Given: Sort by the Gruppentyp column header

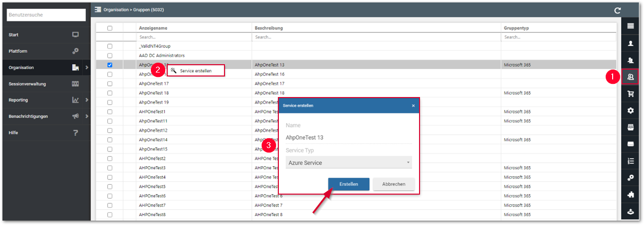Looking at the screenshot, I should (516, 28).
